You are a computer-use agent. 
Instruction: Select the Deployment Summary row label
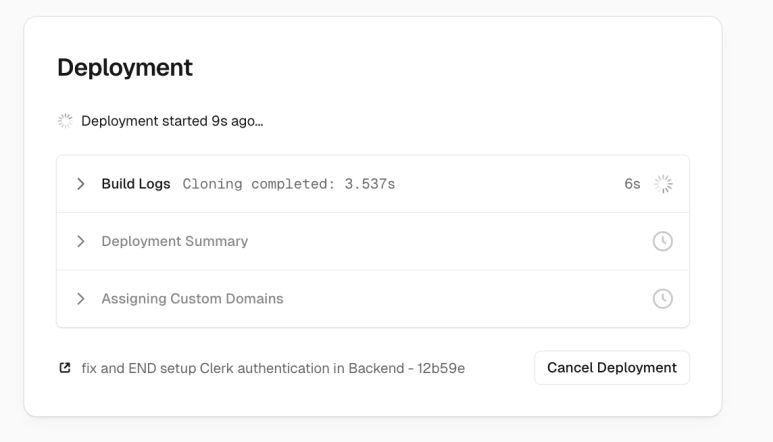(x=175, y=241)
